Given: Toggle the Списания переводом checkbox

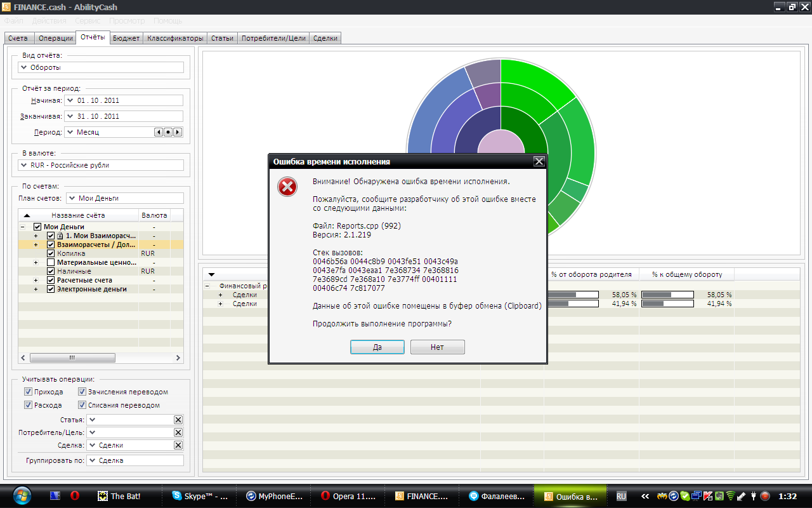Looking at the screenshot, I should click(82, 404).
